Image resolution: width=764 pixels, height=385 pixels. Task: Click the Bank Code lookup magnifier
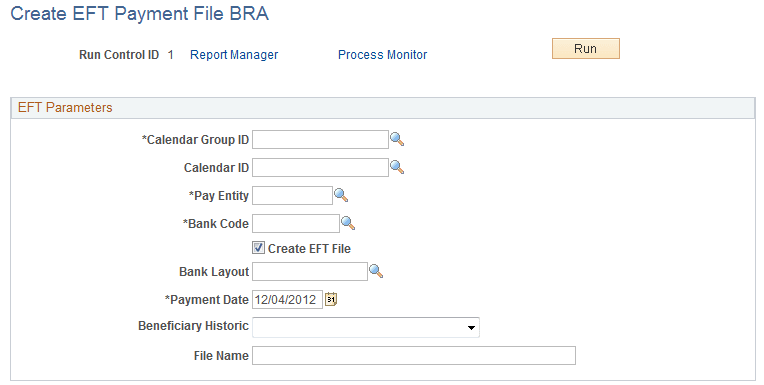pyautogui.click(x=348, y=223)
